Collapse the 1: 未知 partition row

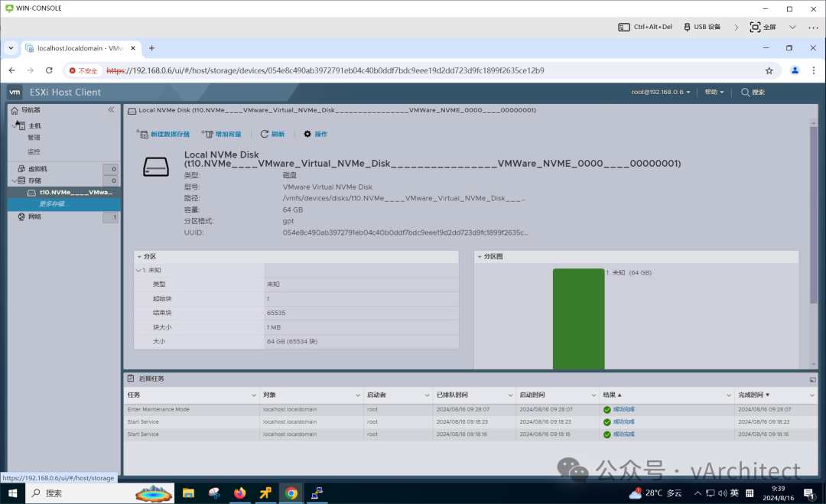click(x=138, y=270)
